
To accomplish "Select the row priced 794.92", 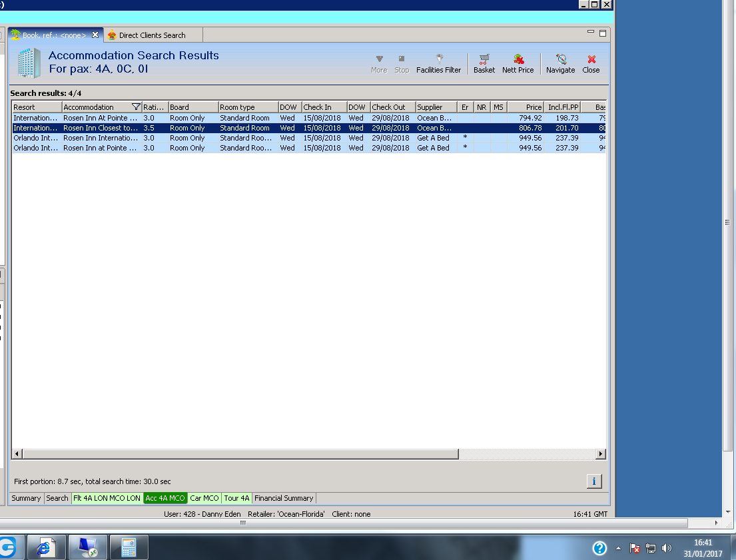I will tap(309, 118).
